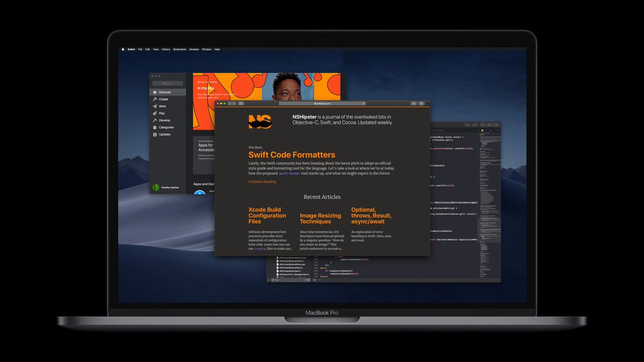Select Create in the App Store sidebar

pos(167,99)
